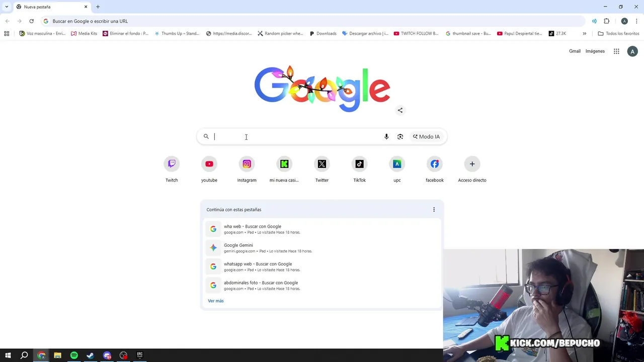644x362 pixels.
Task: Open Chrome three-dot menu
Action: (636, 21)
